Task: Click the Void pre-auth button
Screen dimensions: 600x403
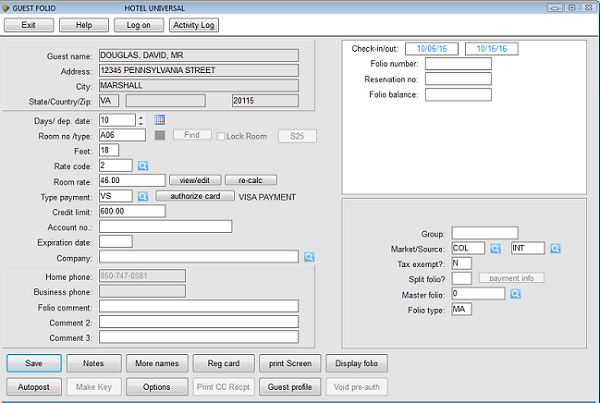Action: pos(357,387)
